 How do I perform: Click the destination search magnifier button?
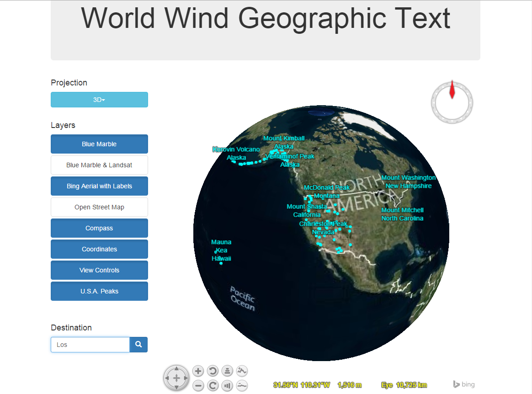(138, 345)
